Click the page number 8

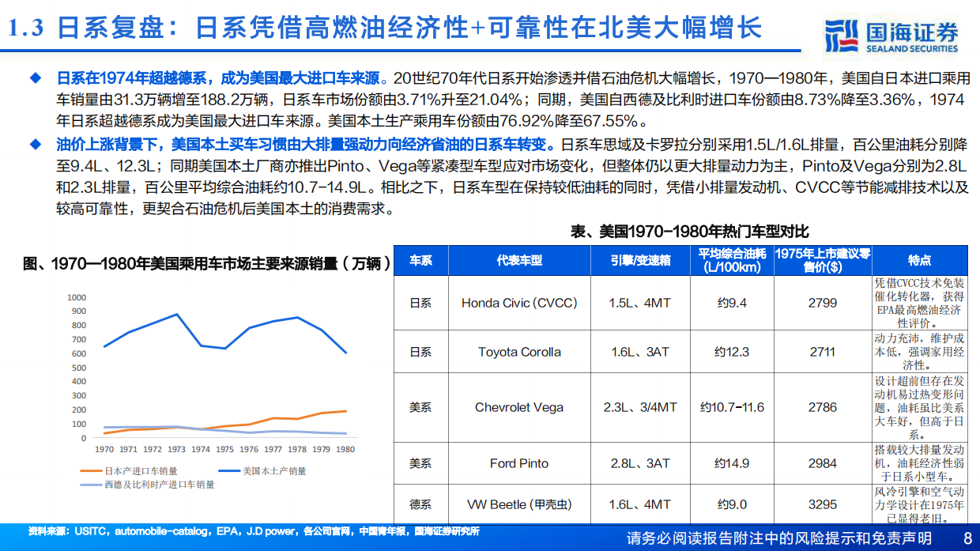tap(968, 538)
